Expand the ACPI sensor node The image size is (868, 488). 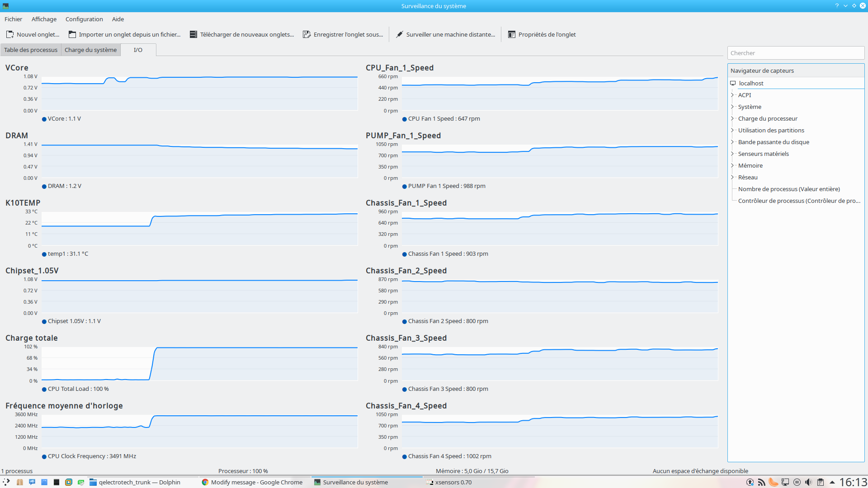pos(732,95)
